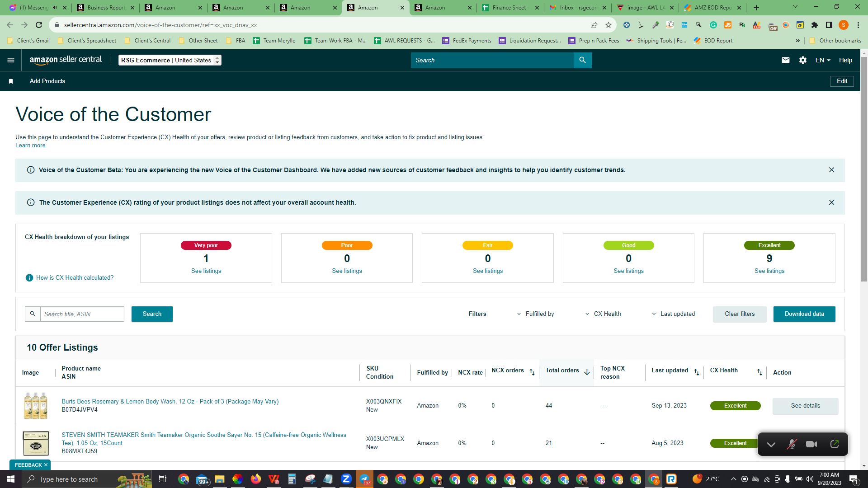The width and height of the screenshot is (868, 488).
Task: Click the share page icon in address bar
Action: pos(594,25)
